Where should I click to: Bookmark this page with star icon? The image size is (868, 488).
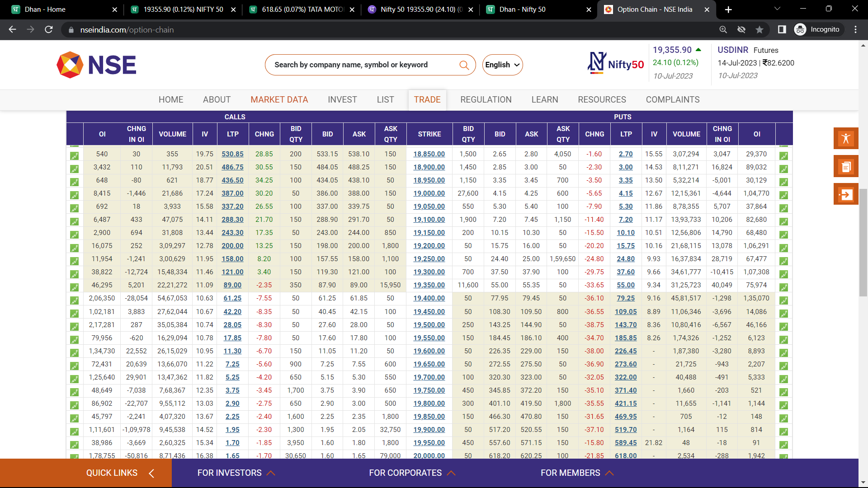click(x=759, y=30)
